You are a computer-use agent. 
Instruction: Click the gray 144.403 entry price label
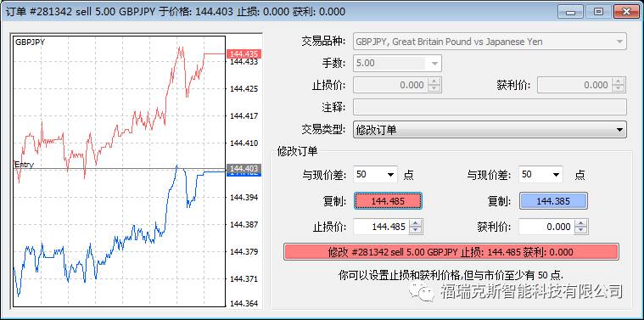(244, 168)
